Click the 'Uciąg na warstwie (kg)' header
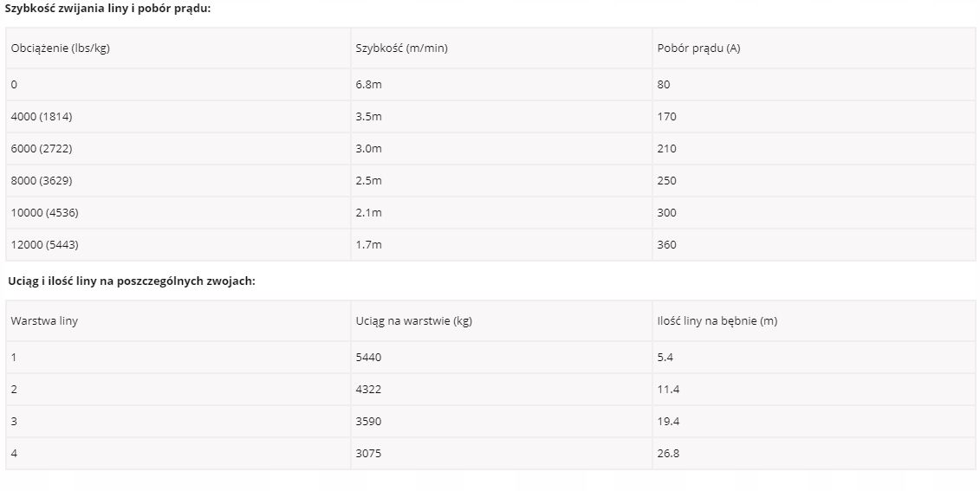This screenshot has height=491, width=980. tap(413, 320)
